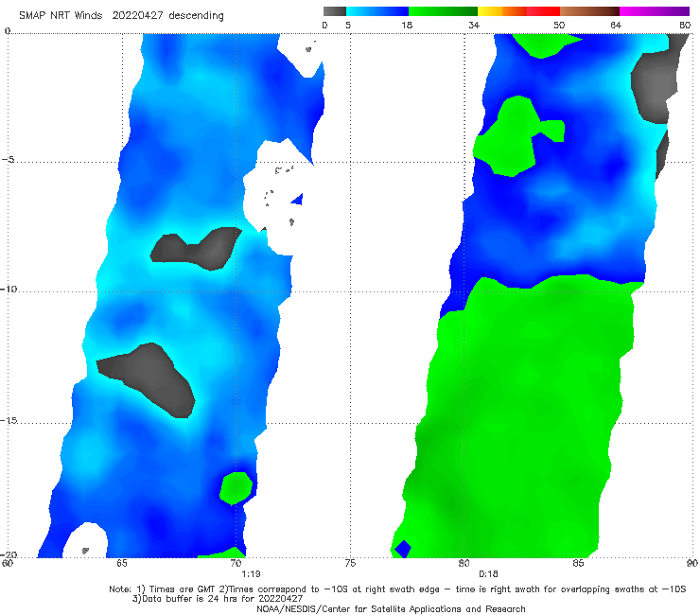
Task: Click the small green patch near 70E, -17
Action: [x=236, y=487]
